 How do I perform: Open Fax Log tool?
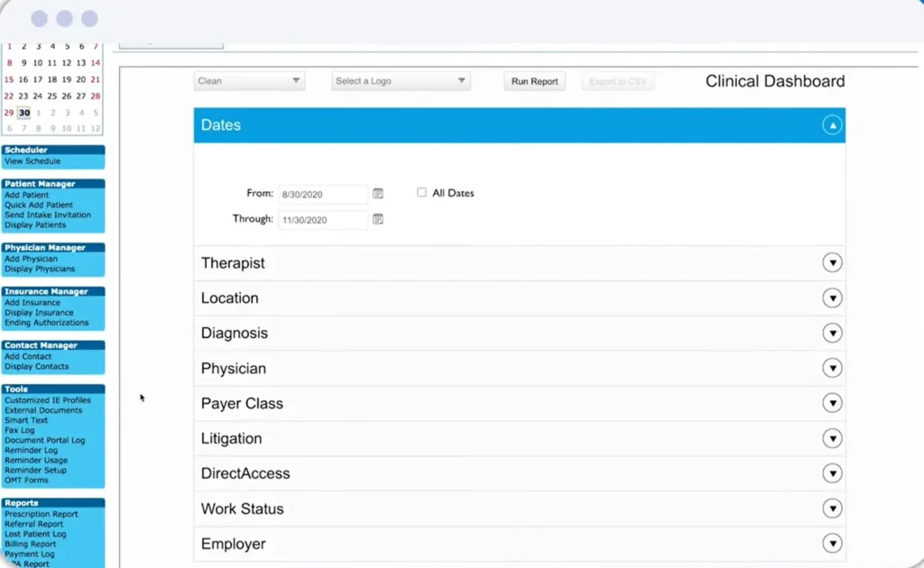tap(20, 430)
